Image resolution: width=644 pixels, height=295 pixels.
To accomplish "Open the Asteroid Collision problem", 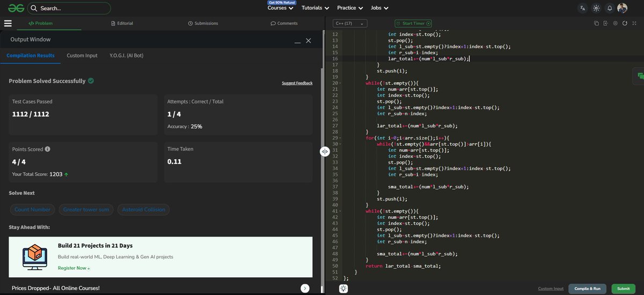I will coord(144,210).
